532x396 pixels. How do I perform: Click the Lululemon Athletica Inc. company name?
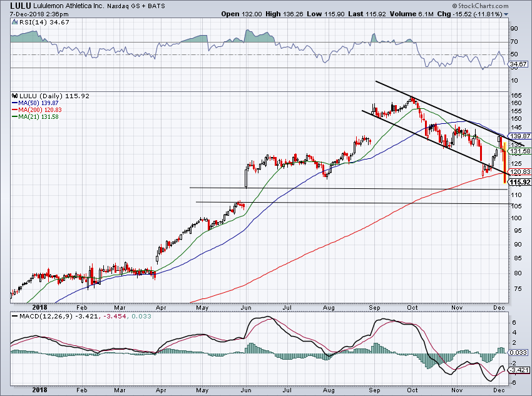(x=69, y=6)
